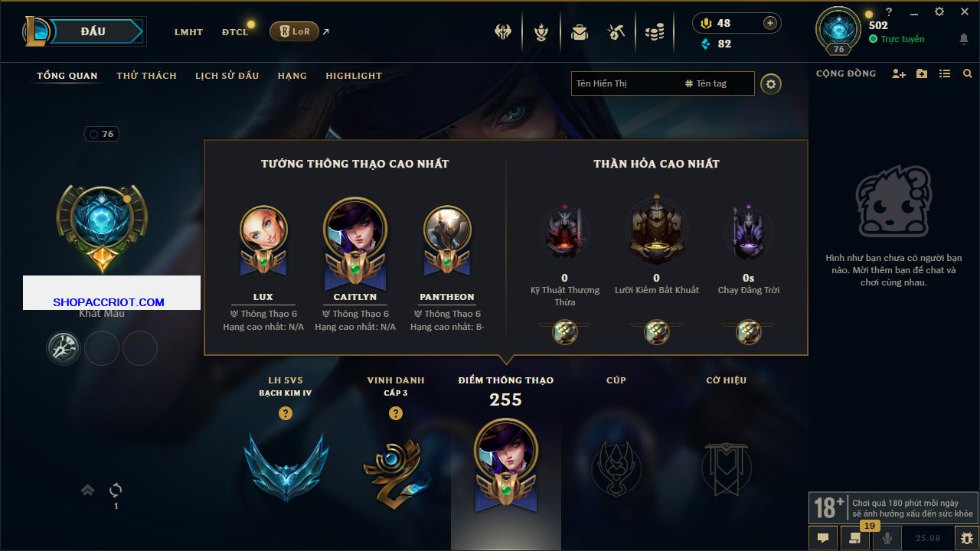Toggle the friends list view options icon

pos(945,73)
